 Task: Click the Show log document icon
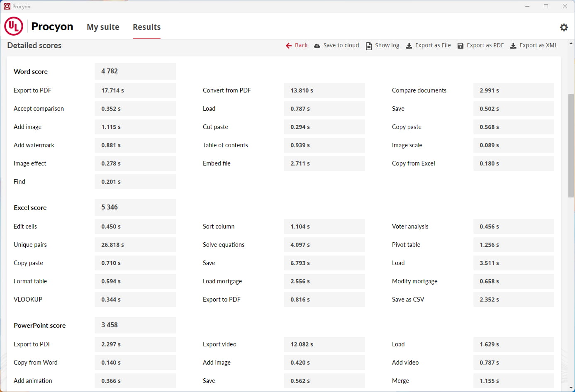pyautogui.click(x=369, y=46)
